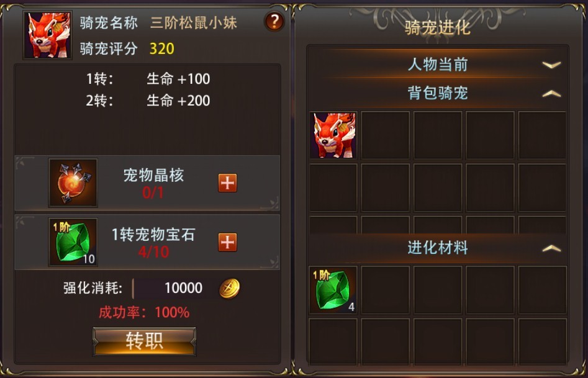
Task: Expand the 人物当前 section chevron
Action: pos(551,65)
